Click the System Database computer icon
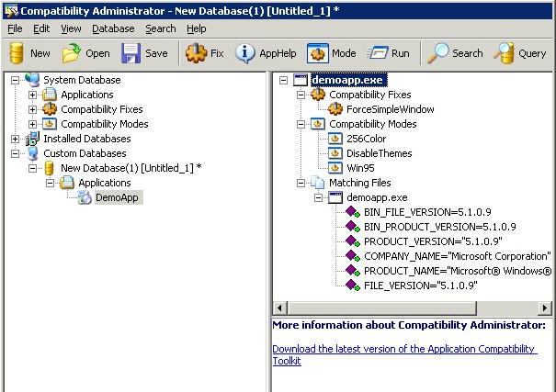Image resolution: width=556 pixels, height=392 pixels. [32, 80]
